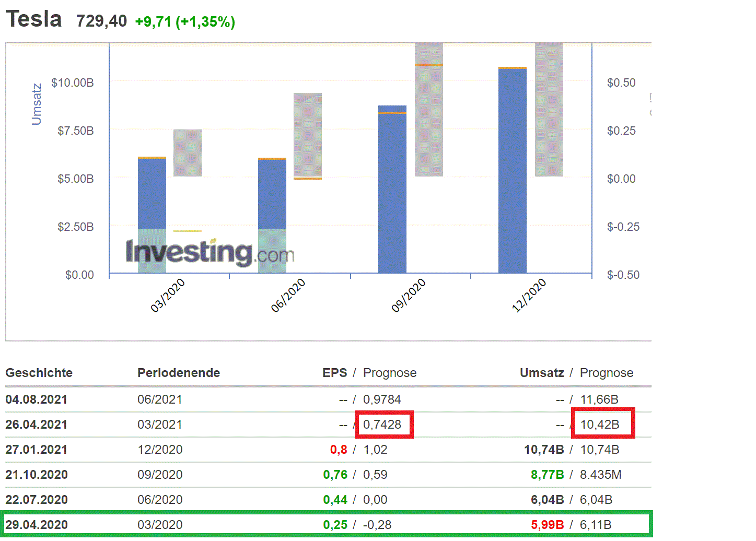Select the 03/2020 x-axis label
This screenshot has height=541, width=756.
click(167, 291)
